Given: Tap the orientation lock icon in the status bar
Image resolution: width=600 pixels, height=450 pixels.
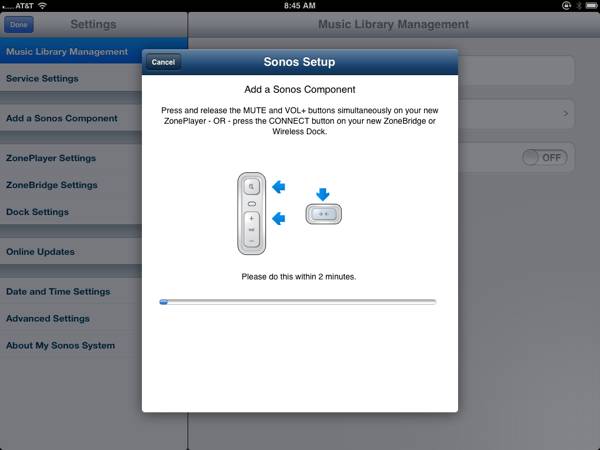Looking at the screenshot, I should [x=566, y=5].
